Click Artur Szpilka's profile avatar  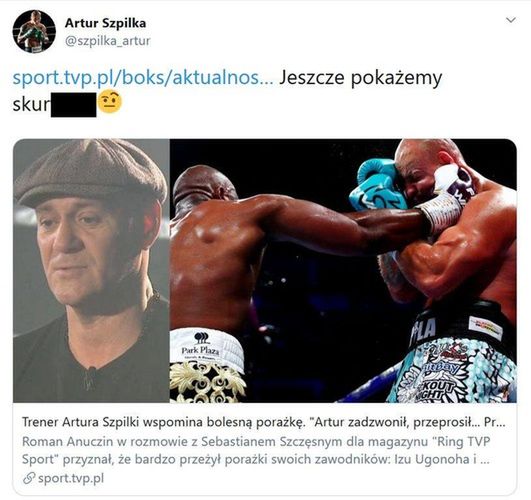tap(34, 32)
